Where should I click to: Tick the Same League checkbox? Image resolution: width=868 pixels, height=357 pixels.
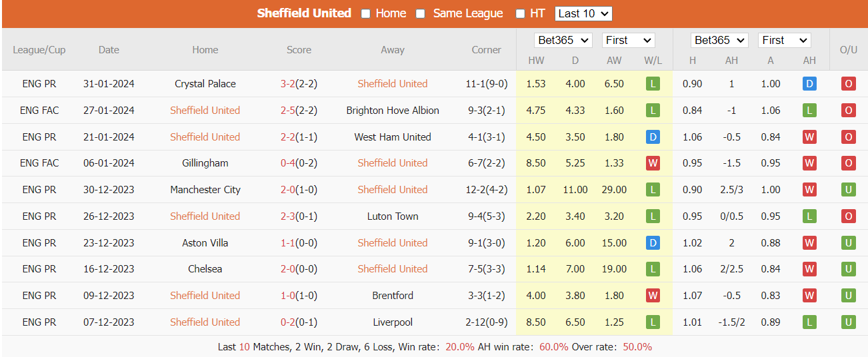(x=420, y=13)
